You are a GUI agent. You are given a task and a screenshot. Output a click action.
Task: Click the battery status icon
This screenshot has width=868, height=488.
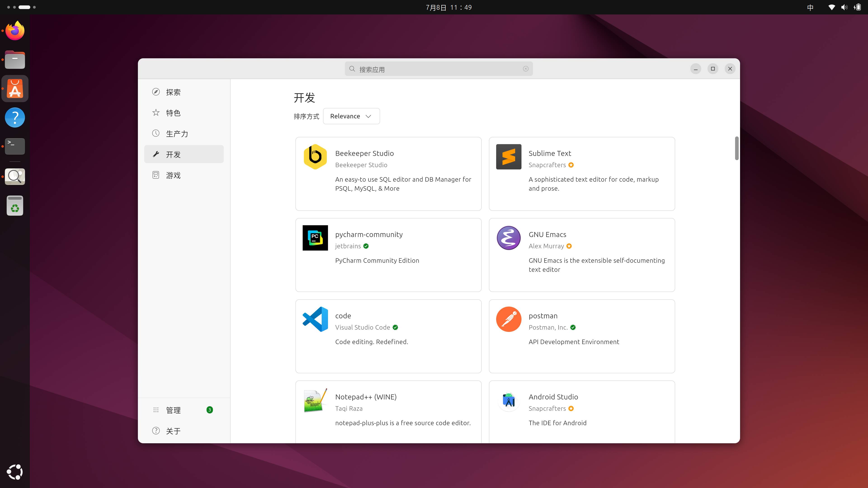(x=858, y=7)
